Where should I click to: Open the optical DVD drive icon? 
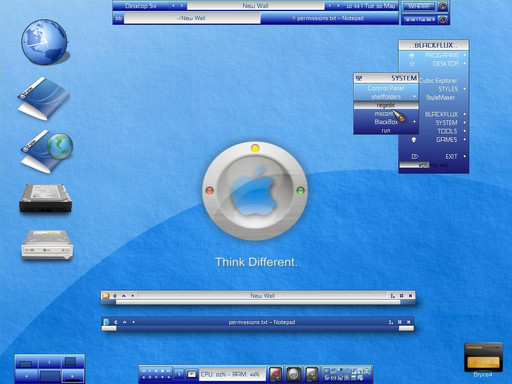pyautogui.click(x=47, y=245)
